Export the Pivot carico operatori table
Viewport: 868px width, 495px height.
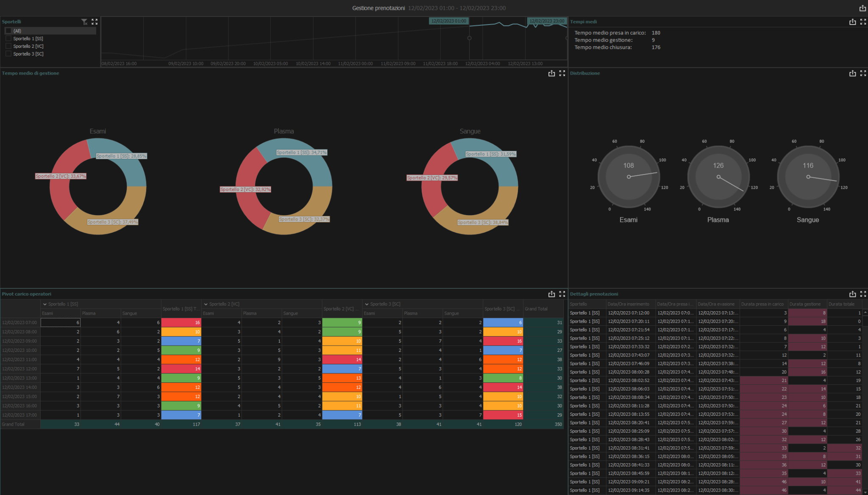551,294
